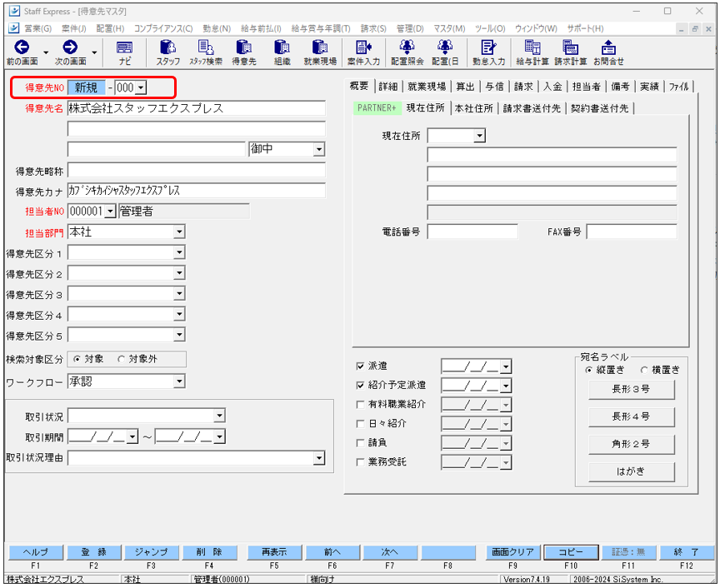Screen dimensions: 720x588
Task: Switch to the 請求 tab
Action: pos(523,87)
